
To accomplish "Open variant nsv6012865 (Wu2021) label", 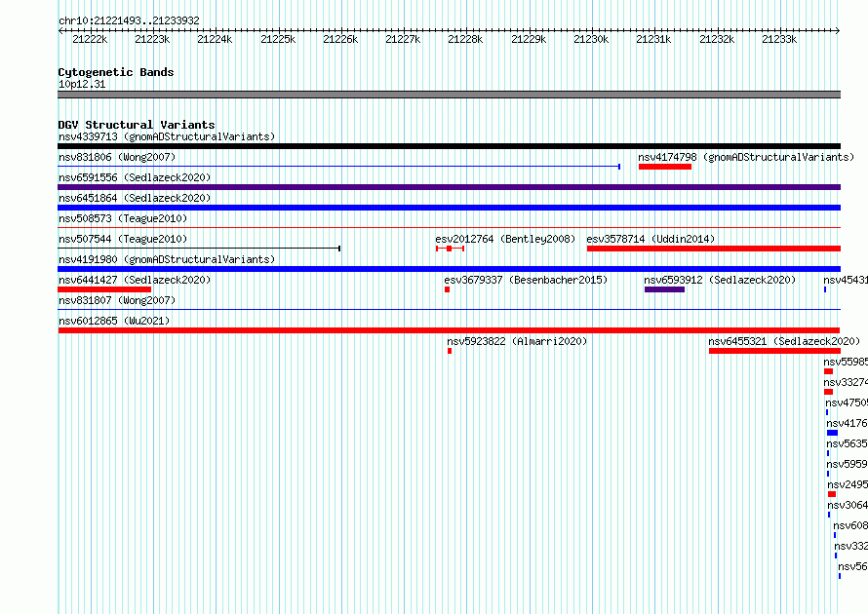I will pos(114,321).
